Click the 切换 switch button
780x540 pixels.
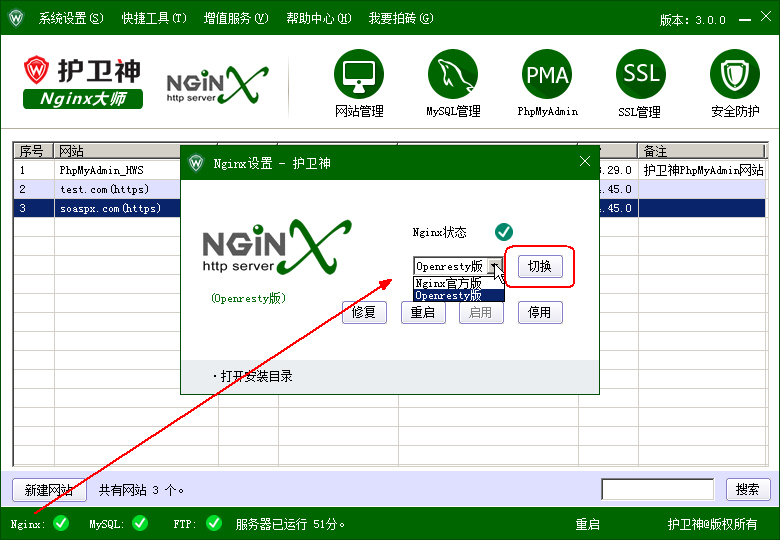coord(540,266)
